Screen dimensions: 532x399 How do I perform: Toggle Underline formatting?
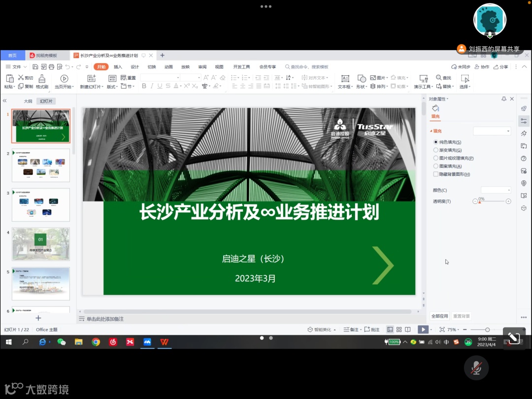[x=160, y=86]
